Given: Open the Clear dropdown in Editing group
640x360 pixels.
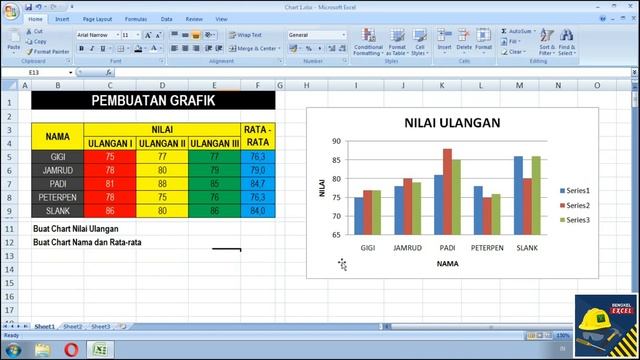Looking at the screenshot, I should tap(513, 52).
